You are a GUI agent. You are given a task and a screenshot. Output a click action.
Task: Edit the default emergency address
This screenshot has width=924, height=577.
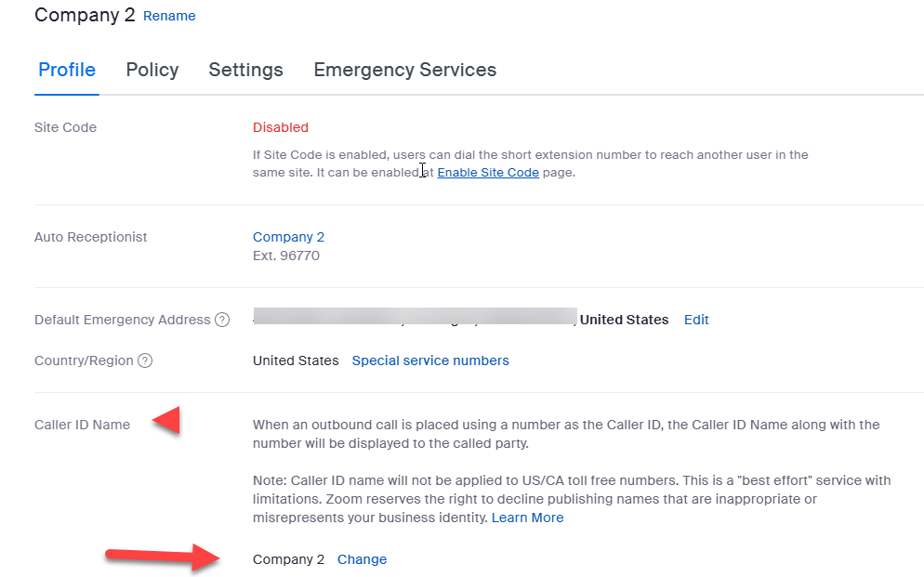click(x=696, y=320)
